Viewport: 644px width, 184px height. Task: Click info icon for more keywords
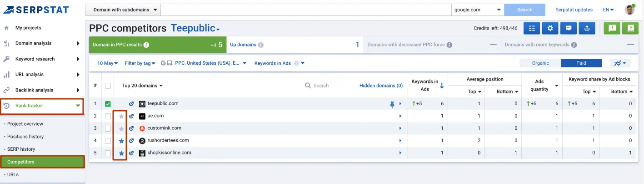pyautogui.click(x=574, y=45)
